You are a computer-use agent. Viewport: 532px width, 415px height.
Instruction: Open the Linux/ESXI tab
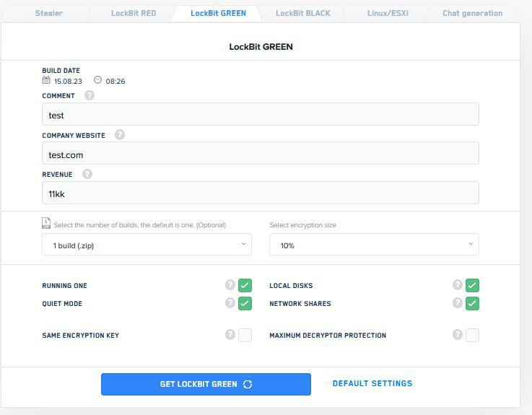coord(388,13)
